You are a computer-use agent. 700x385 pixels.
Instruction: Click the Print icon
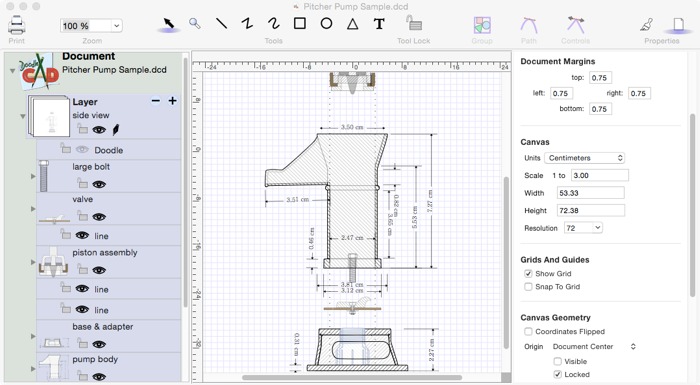[x=17, y=25]
